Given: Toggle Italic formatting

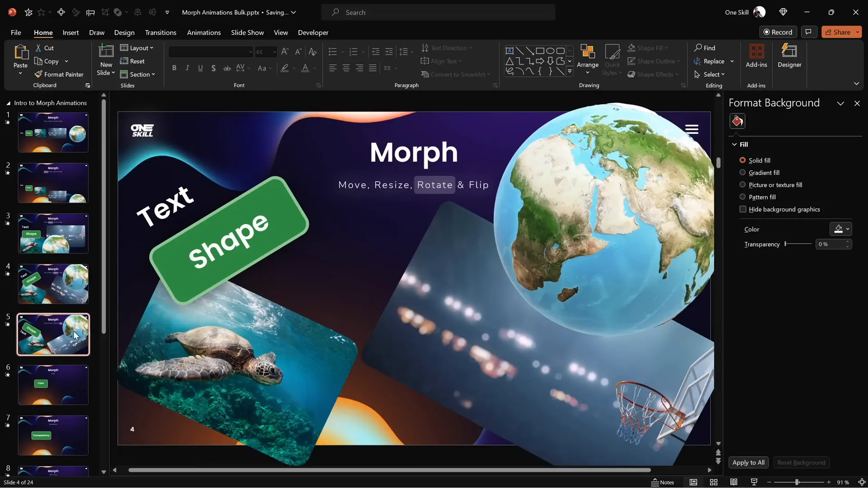Looking at the screenshot, I should pos(187,68).
